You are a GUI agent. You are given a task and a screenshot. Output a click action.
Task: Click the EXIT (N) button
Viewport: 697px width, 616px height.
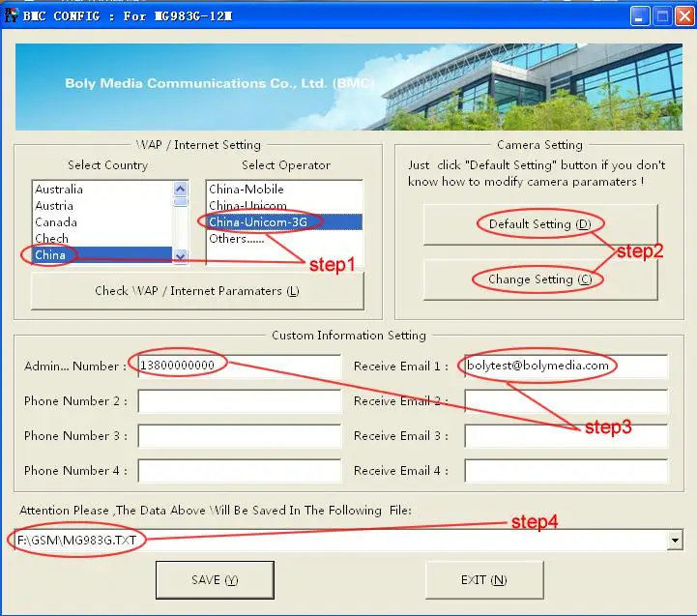[x=484, y=580]
